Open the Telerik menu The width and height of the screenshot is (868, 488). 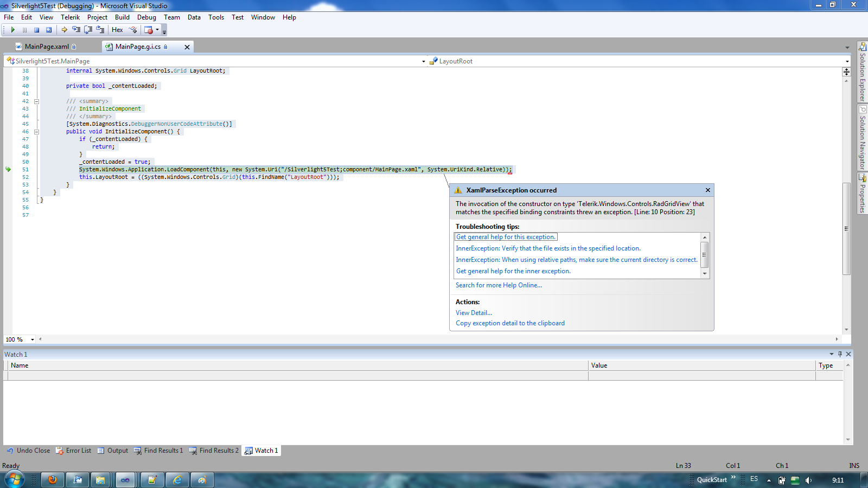[x=70, y=17]
